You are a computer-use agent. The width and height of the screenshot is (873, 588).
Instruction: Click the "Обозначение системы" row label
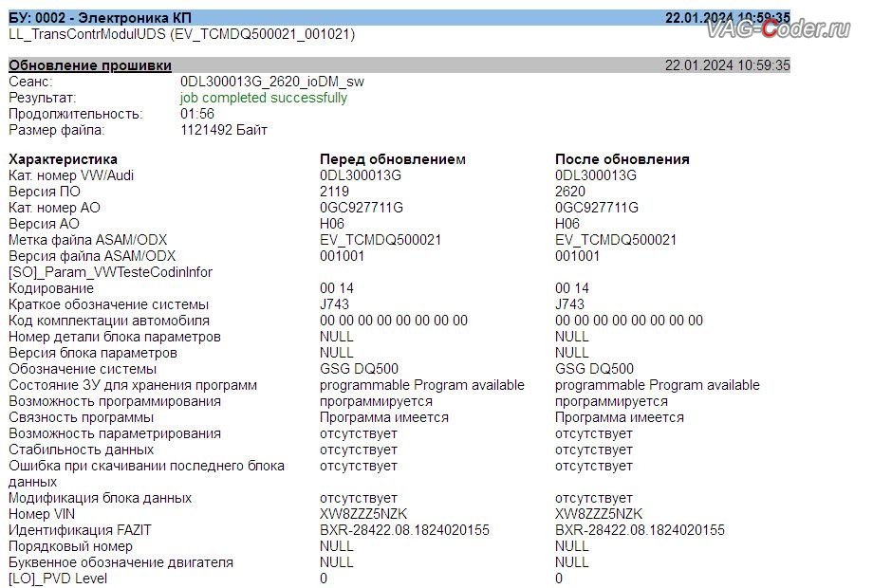(x=83, y=369)
